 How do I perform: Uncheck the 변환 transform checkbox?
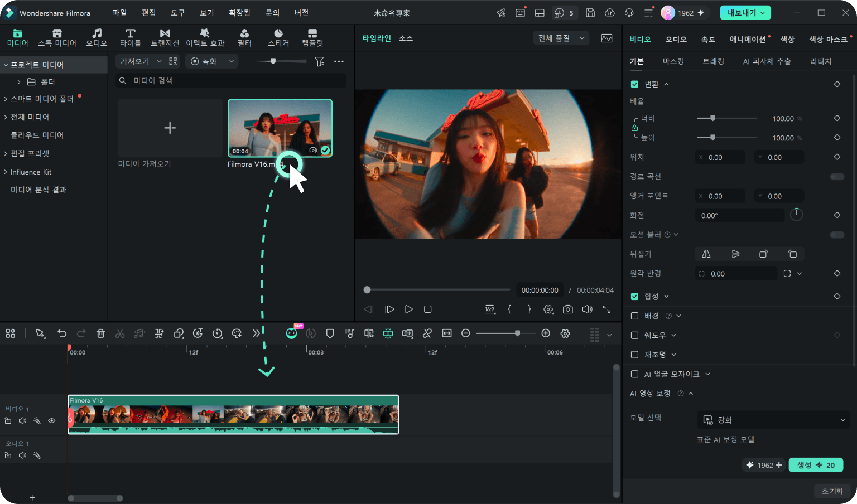tap(634, 84)
